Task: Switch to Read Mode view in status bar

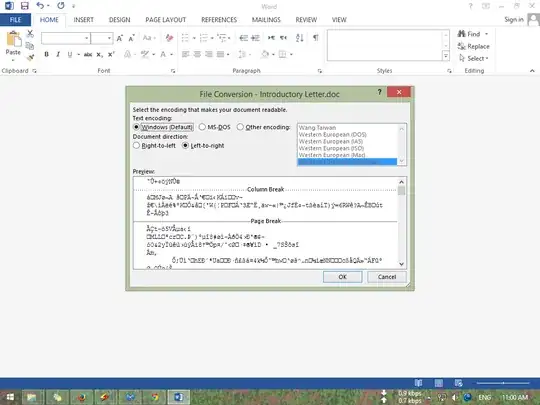Action: click(418, 383)
